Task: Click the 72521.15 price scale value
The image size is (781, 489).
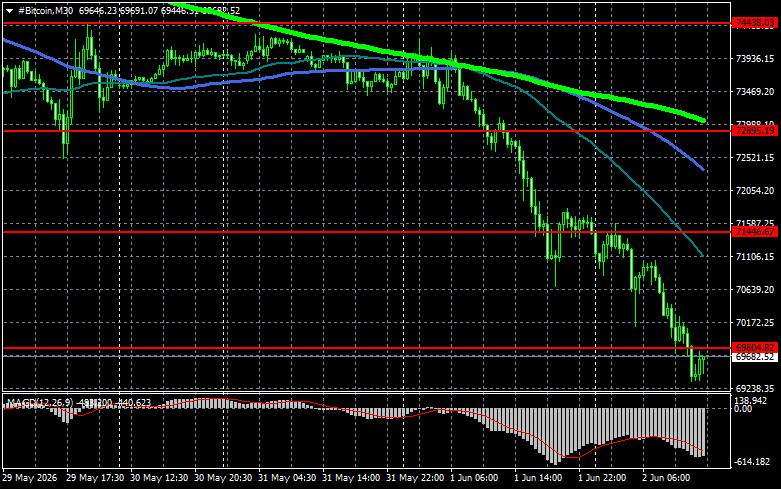Action: (x=755, y=157)
